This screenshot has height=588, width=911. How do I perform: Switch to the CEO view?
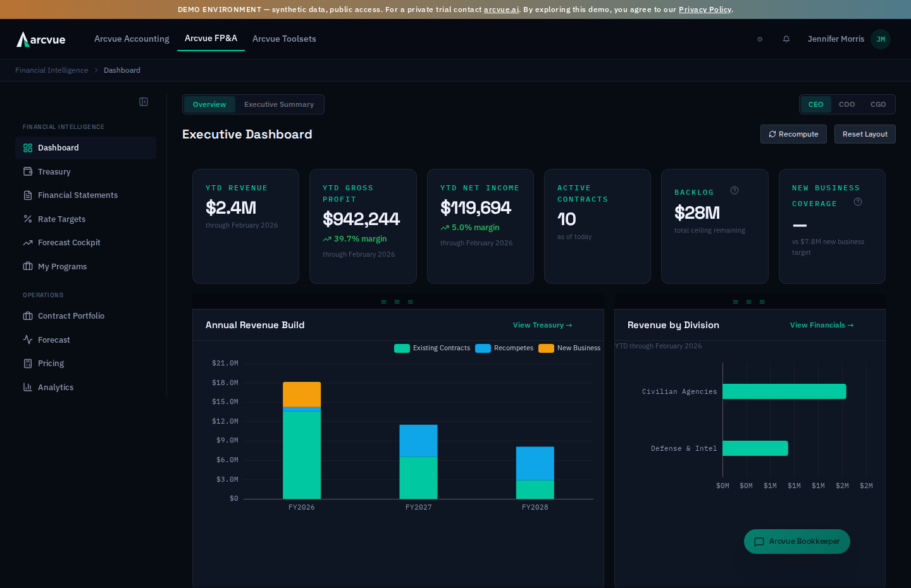click(816, 104)
